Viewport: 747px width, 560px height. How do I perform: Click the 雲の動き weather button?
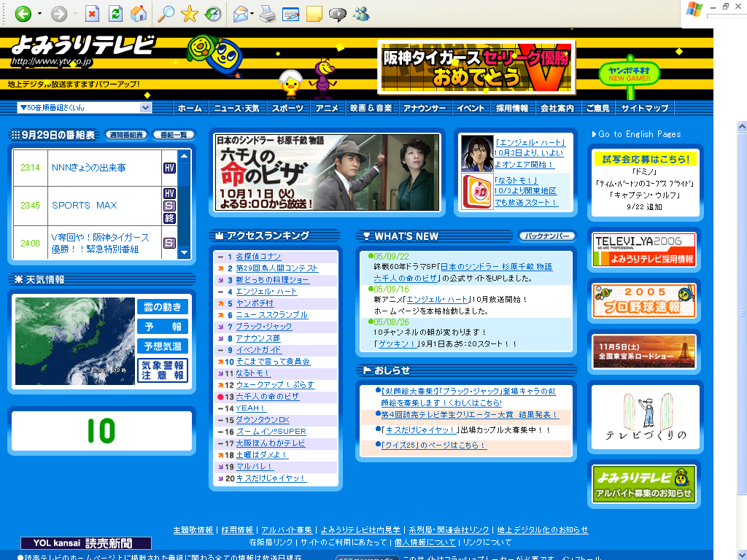coord(162,307)
